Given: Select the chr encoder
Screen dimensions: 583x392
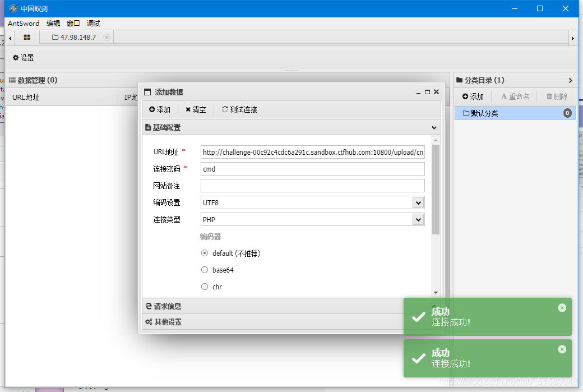Looking at the screenshot, I should coord(205,287).
